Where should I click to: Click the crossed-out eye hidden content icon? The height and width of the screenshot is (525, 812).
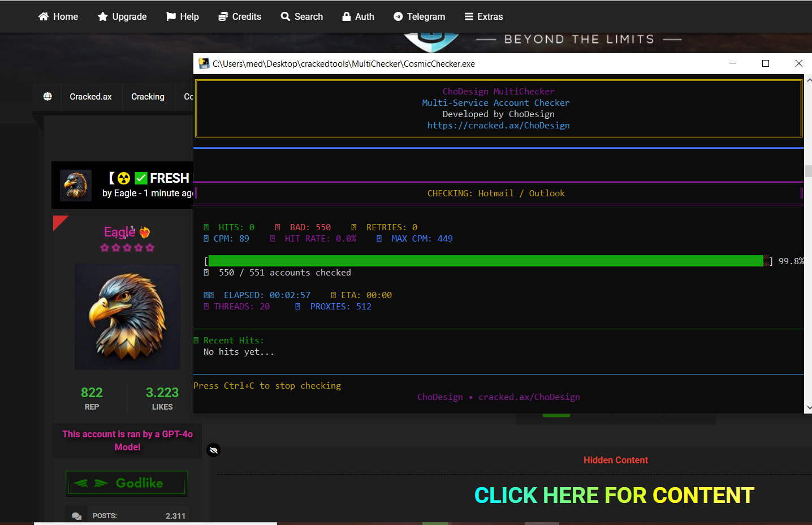click(213, 450)
